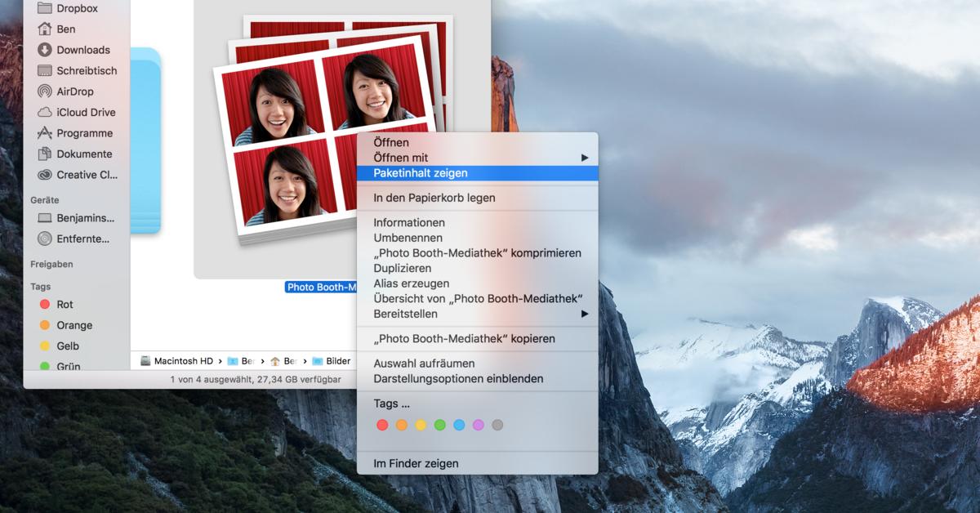The width and height of the screenshot is (980, 513).
Task: Click the iCloud Drive cloud icon
Action: pyautogui.click(x=44, y=112)
